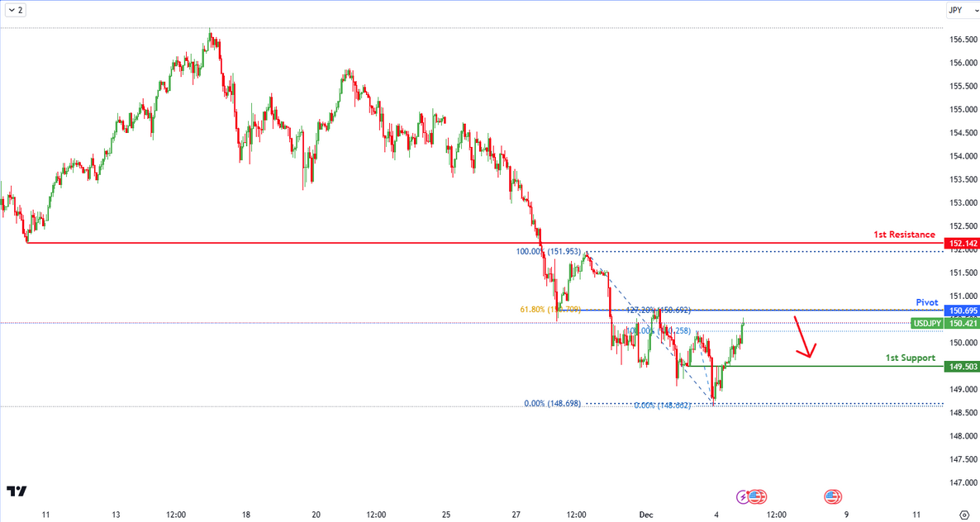Select the red 152.142 price label
Screen dimensions: 980x522
(963, 244)
